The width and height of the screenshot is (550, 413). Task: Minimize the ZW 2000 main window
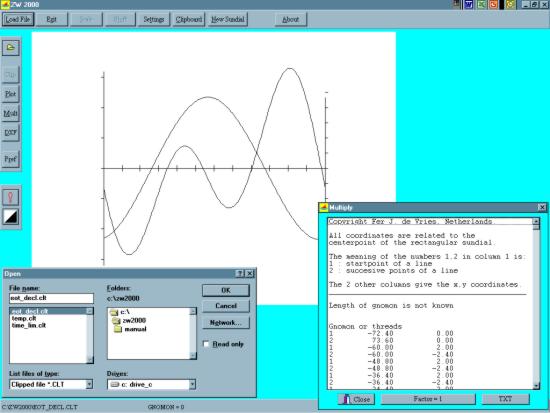click(x=526, y=4)
